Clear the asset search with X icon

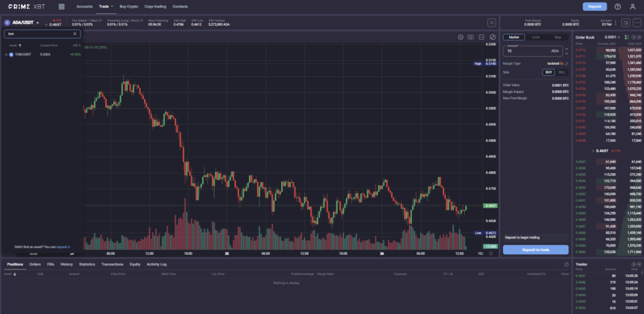[75, 34]
